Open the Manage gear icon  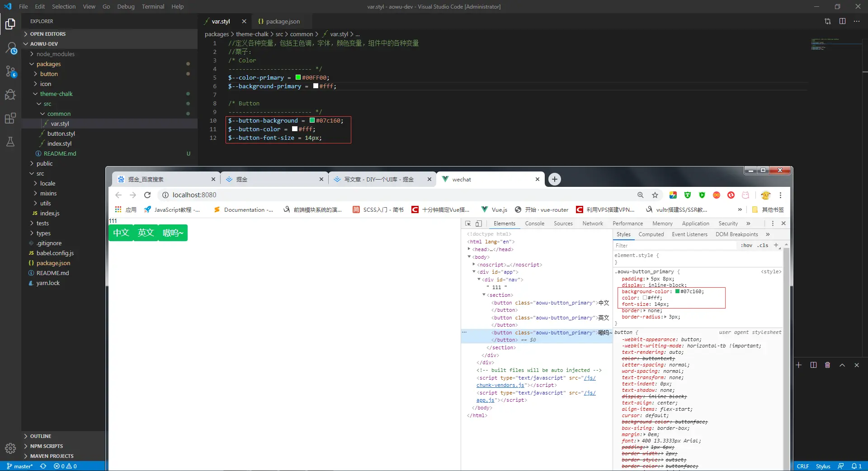click(x=10, y=448)
